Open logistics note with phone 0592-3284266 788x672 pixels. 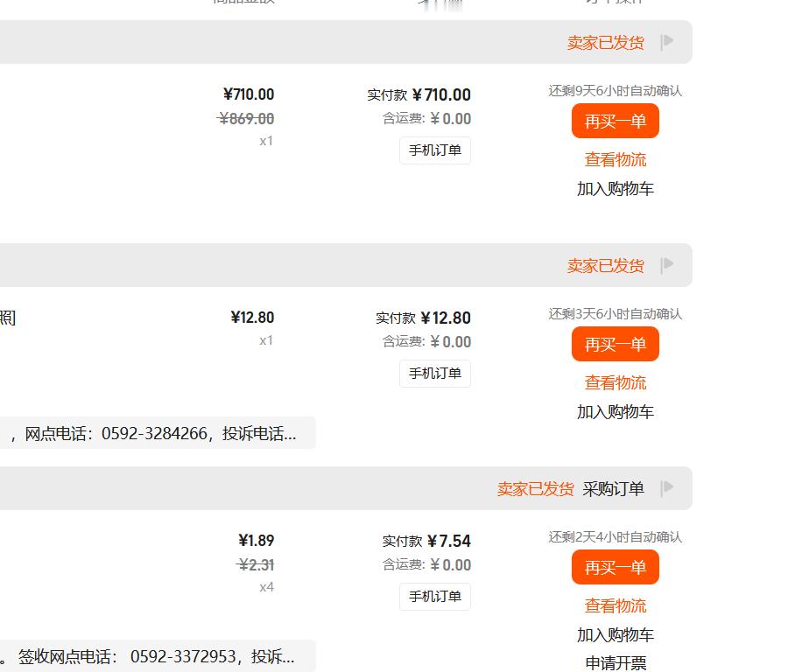click(x=157, y=433)
